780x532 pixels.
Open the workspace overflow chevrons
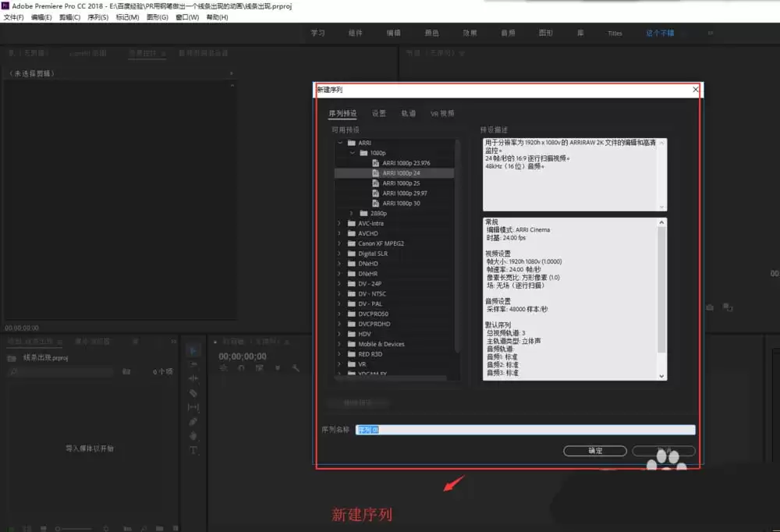(711, 33)
